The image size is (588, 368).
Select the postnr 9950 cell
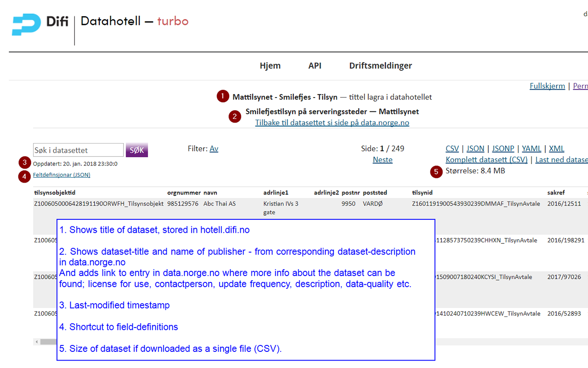pos(348,203)
